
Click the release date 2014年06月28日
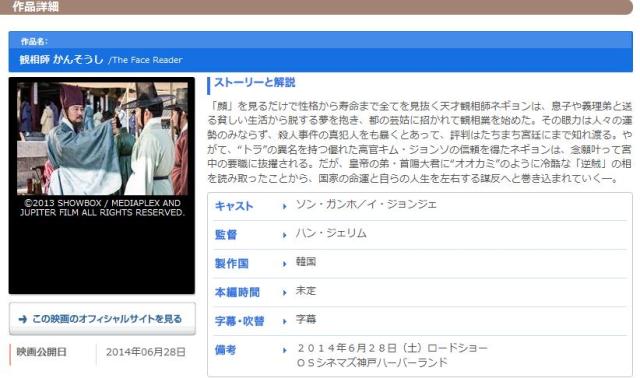click(146, 352)
